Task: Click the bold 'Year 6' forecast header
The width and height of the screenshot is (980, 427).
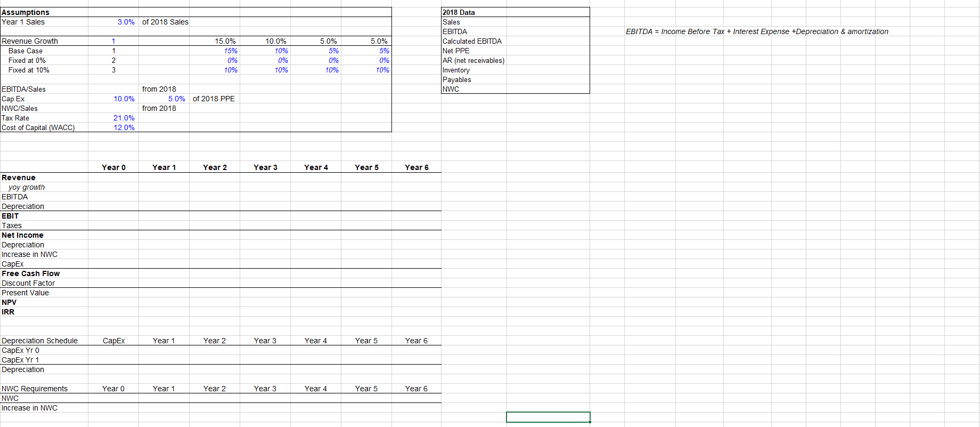Action: point(416,167)
